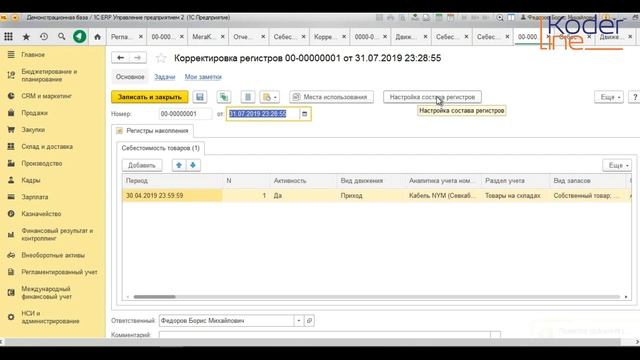Viewport: 640px width, 360px height.
Task: Click the table horizontal scrollbar thumb
Action: pyautogui.click(x=154, y=297)
